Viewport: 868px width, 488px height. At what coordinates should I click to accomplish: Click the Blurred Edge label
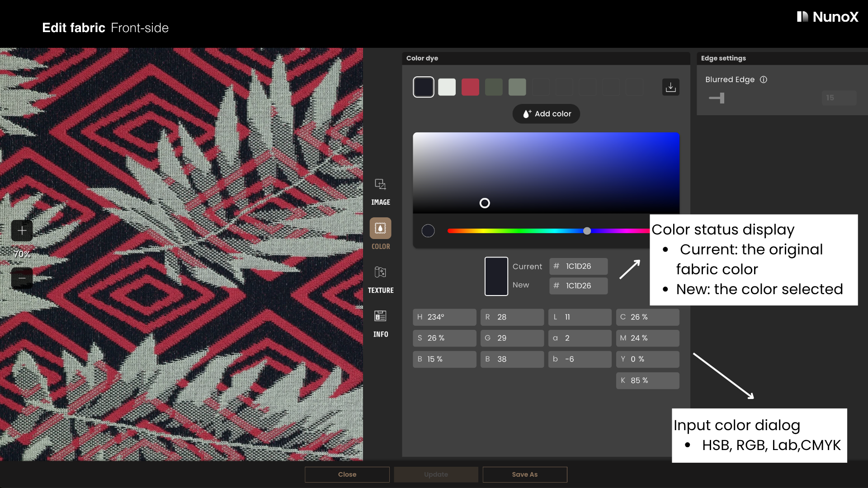(730, 80)
